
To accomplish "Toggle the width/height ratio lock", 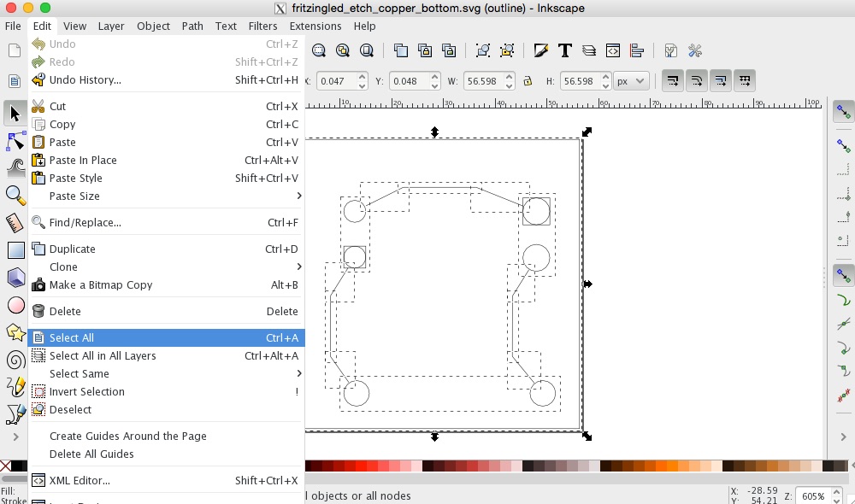I will [528, 81].
